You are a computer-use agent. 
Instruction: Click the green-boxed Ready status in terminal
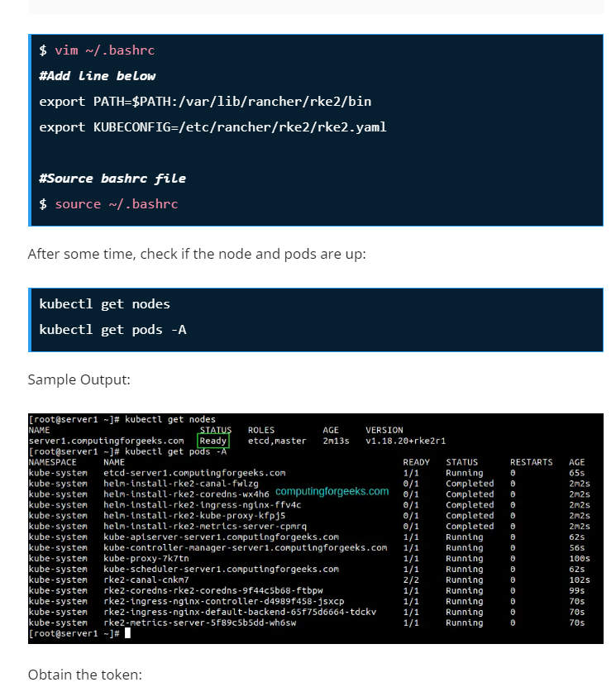tap(213, 441)
